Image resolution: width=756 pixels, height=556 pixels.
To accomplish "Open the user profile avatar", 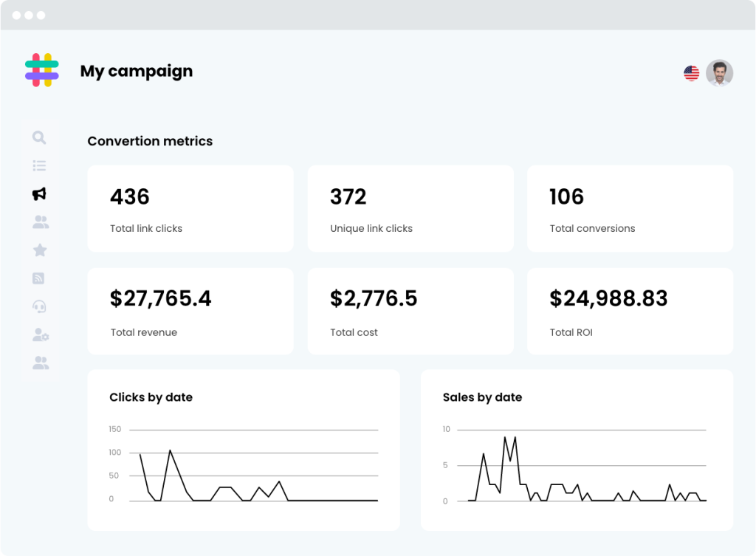I will [x=719, y=73].
